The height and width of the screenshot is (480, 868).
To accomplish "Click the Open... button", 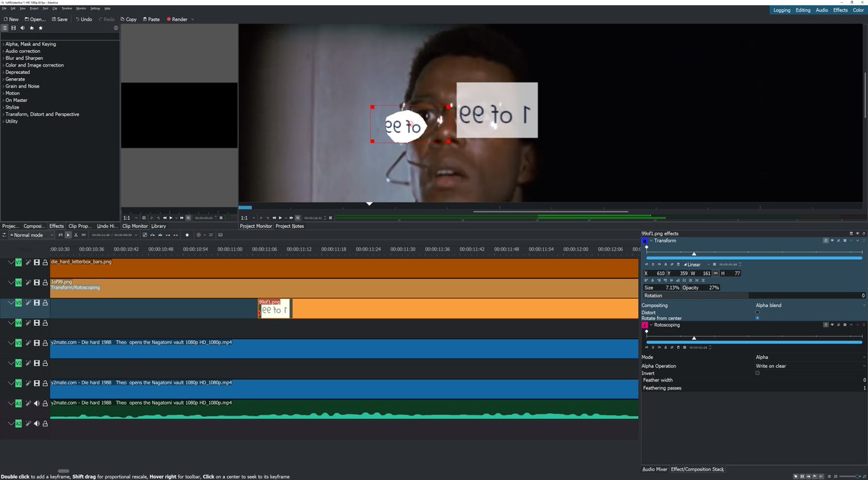I will point(35,20).
